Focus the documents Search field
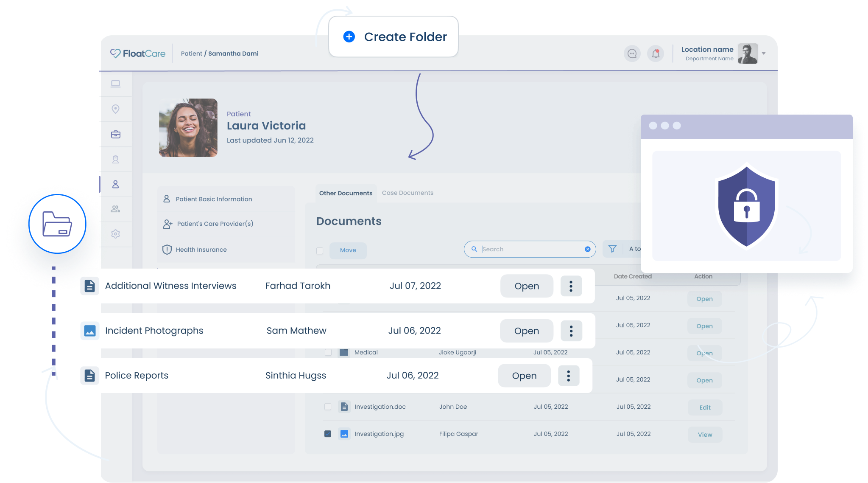 coord(530,249)
